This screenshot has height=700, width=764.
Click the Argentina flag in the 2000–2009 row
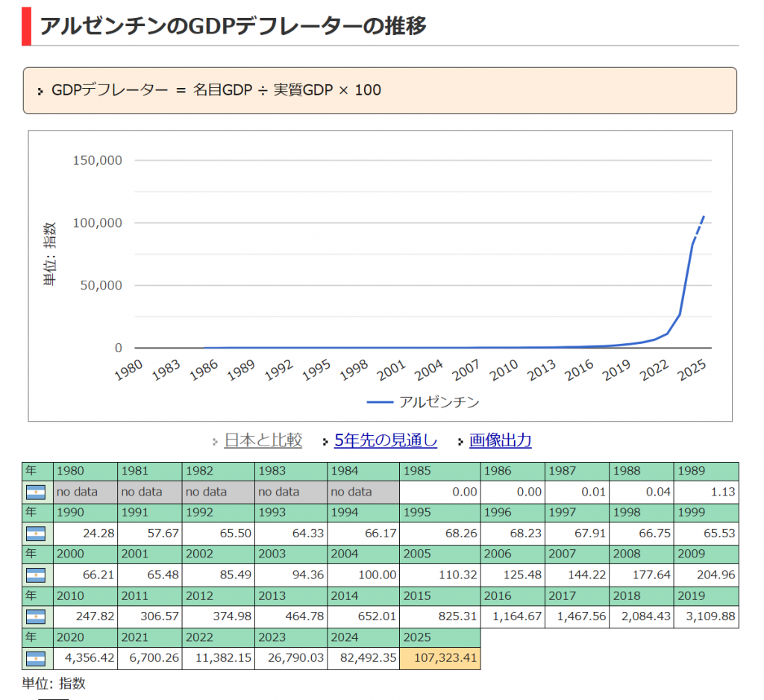coord(37,575)
